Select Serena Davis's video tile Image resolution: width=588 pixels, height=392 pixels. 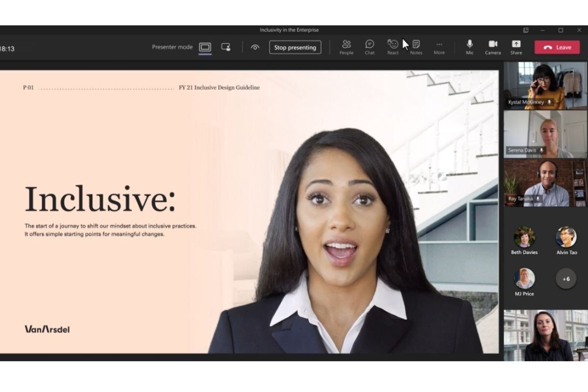pyautogui.click(x=545, y=133)
